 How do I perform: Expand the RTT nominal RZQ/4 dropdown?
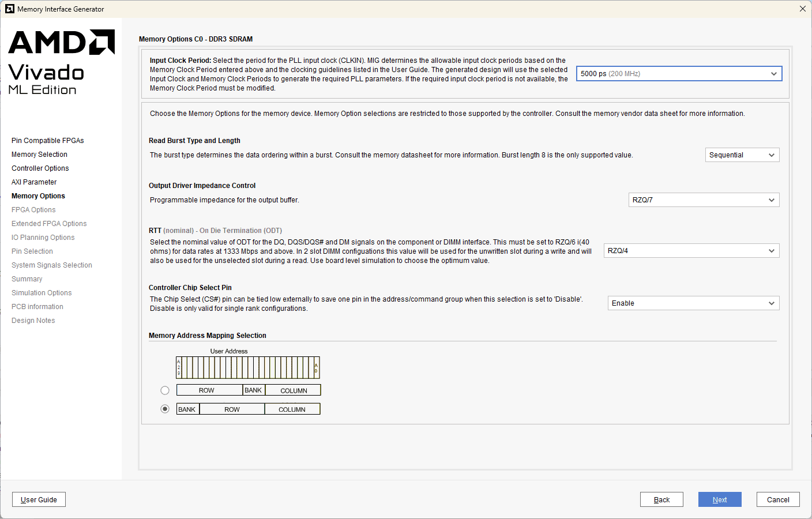click(x=691, y=251)
